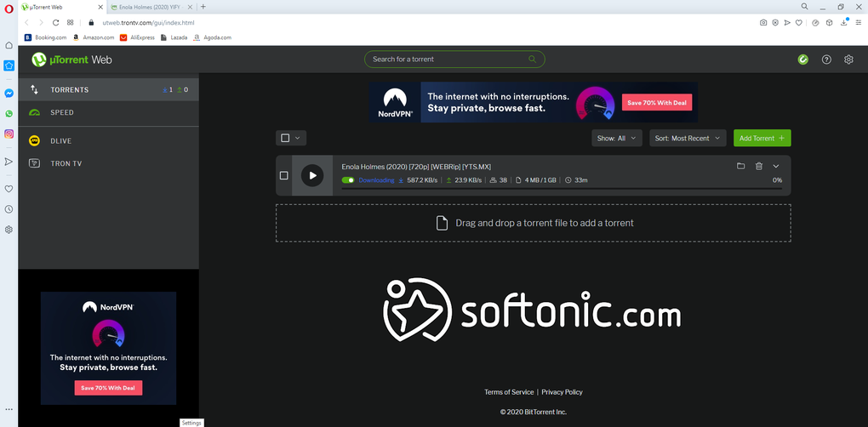
Task: Open Agoda.com bookmark
Action: tap(213, 37)
